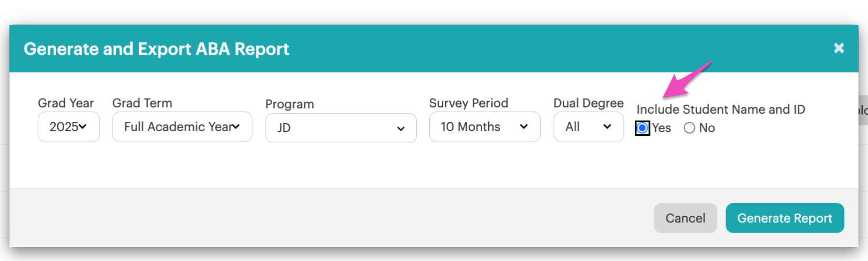The width and height of the screenshot is (868, 261).
Task: Click the Yes label text
Action: tap(662, 128)
